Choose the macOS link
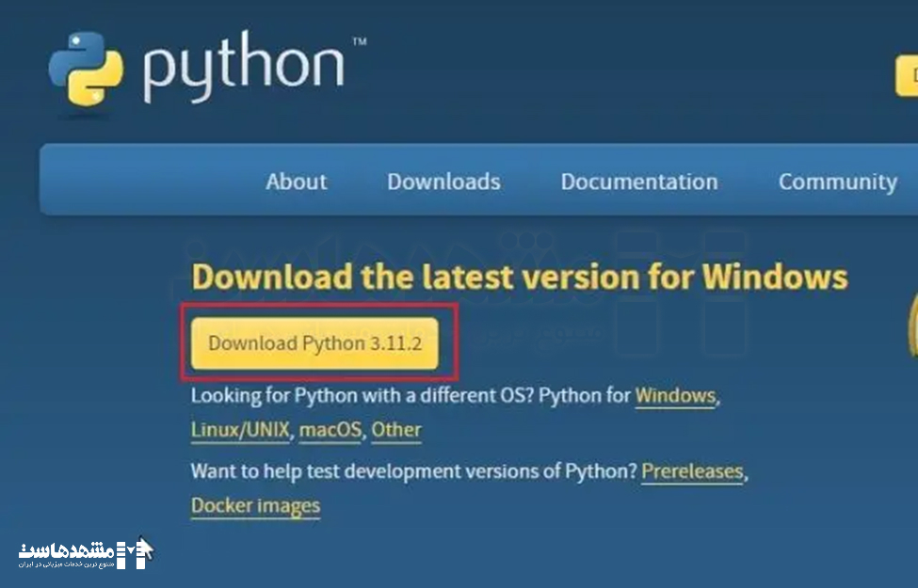This screenshot has height=588, width=918. (x=330, y=431)
